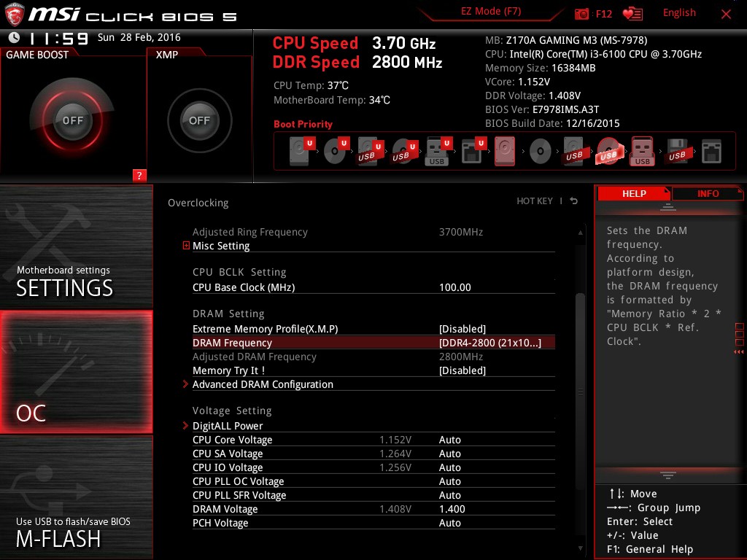Expand the Misc Setting plus icon
This screenshot has height=560, width=747.
click(x=186, y=245)
